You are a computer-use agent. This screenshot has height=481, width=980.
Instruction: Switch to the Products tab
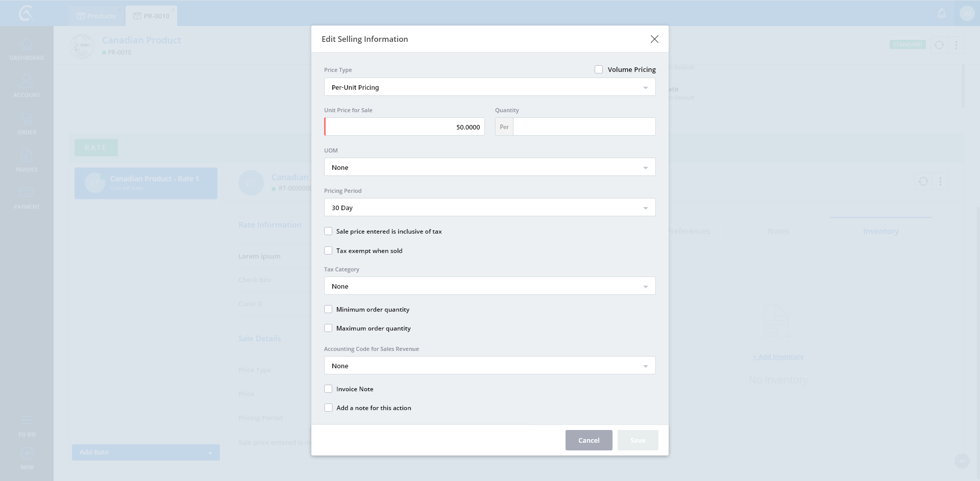[96, 16]
